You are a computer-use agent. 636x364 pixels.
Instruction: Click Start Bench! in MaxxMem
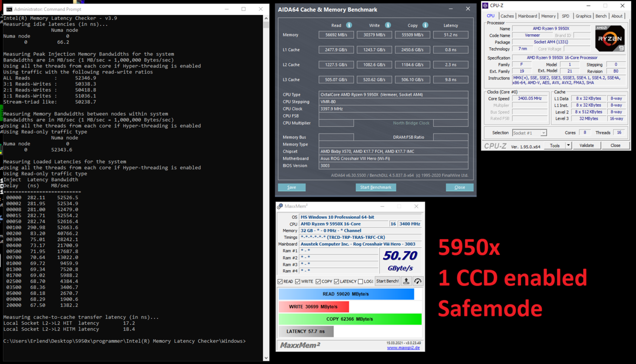(387, 281)
